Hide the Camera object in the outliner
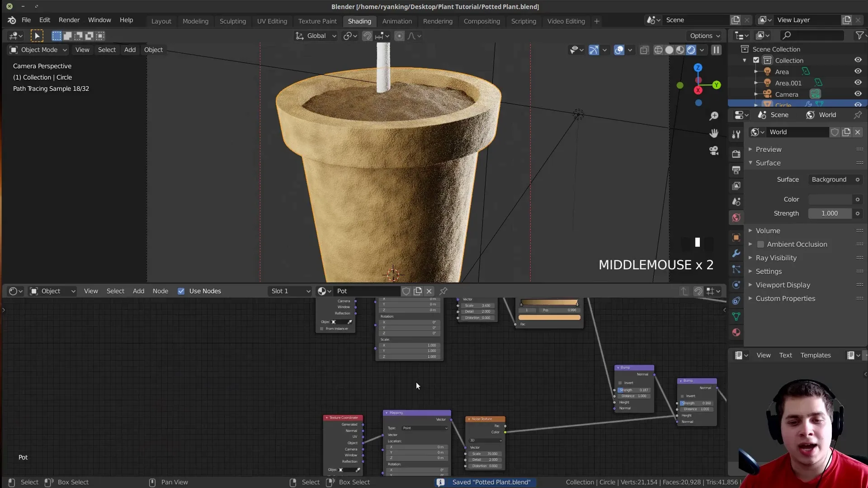 858,94
